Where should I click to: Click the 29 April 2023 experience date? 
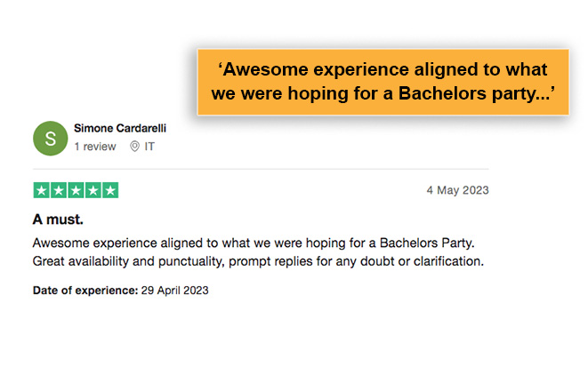pos(174,291)
